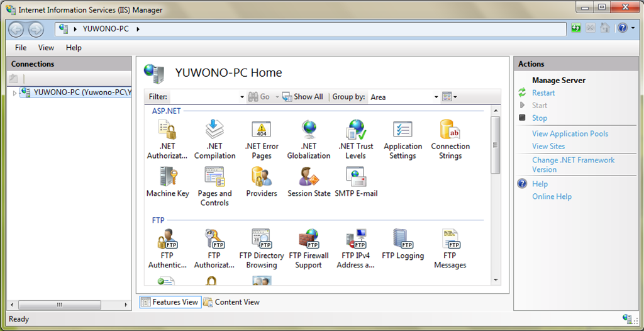
Task: Switch to Content View tab
Action: [231, 302]
